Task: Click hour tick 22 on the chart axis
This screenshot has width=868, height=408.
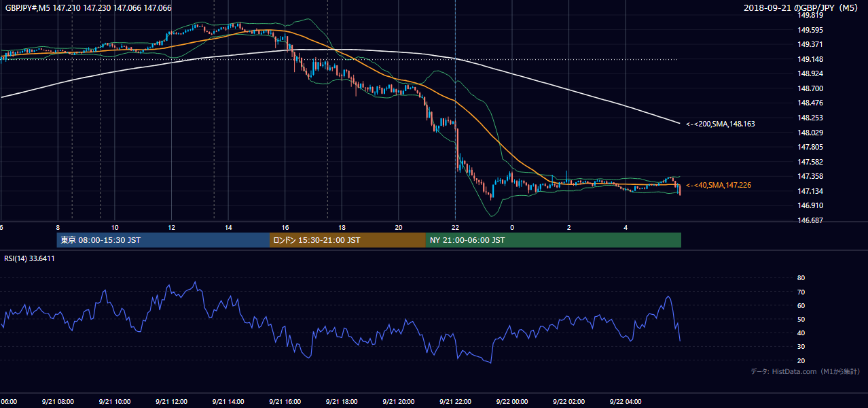Action: (455, 228)
